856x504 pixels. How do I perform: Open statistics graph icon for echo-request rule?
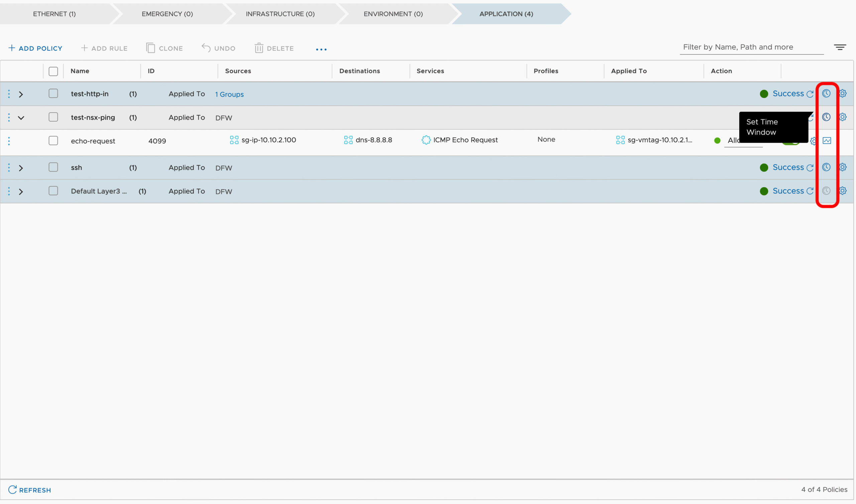point(827,141)
